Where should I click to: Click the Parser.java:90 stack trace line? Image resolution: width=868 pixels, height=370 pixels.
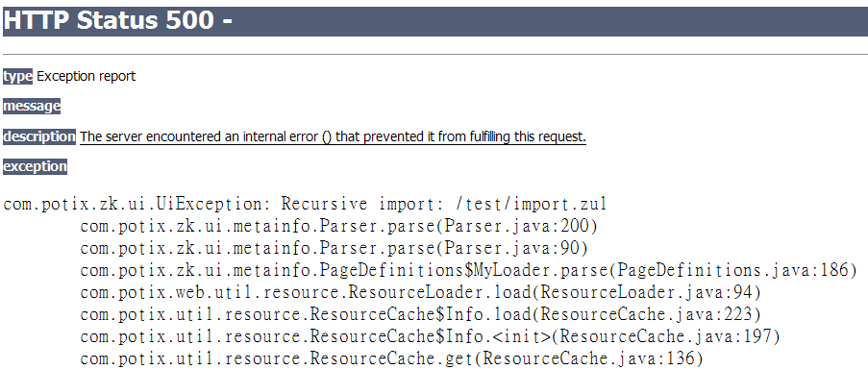[334, 248]
